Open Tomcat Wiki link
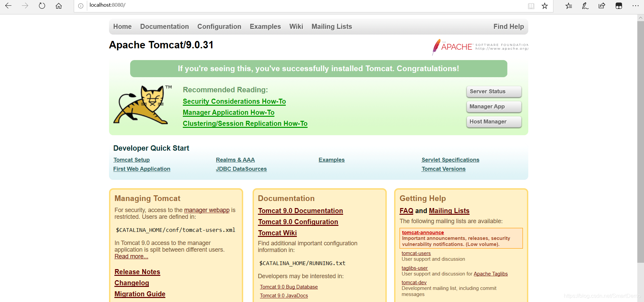This screenshot has width=644, height=302. pos(277,233)
